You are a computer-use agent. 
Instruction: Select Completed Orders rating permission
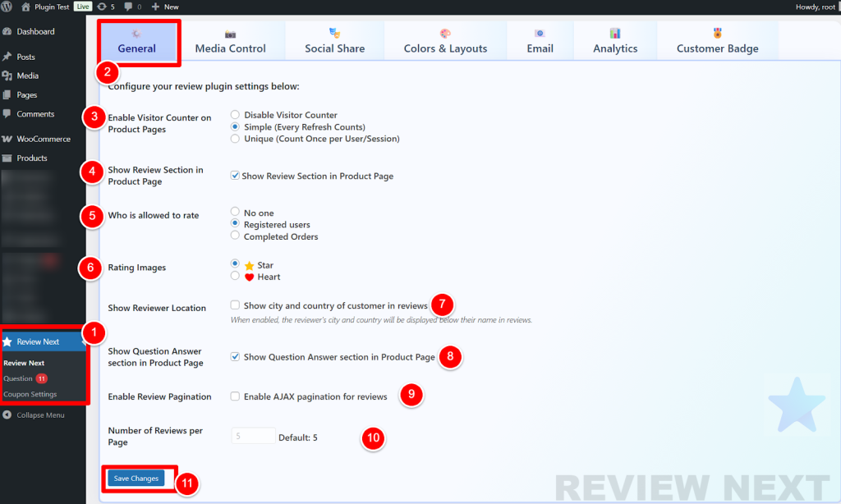click(x=236, y=236)
